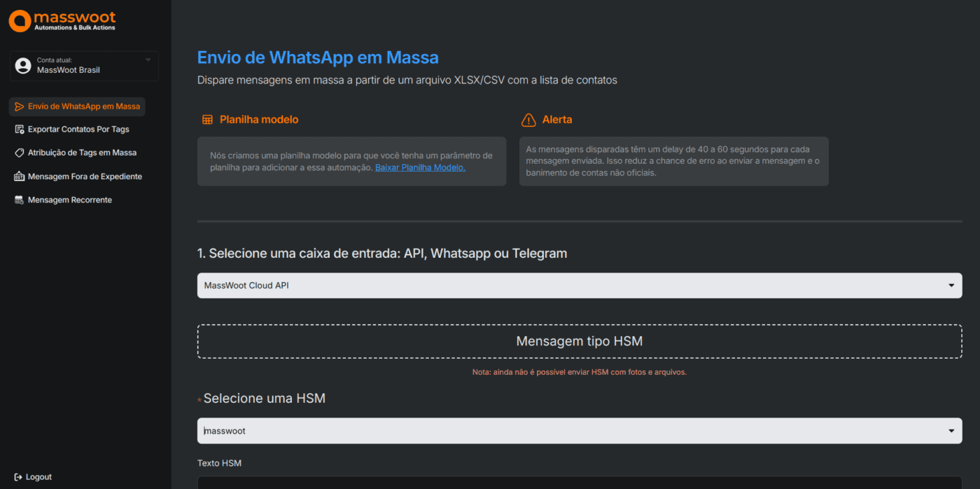Expand the Conta atual account switcher
Screen dimensions: 980x489
(x=148, y=60)
